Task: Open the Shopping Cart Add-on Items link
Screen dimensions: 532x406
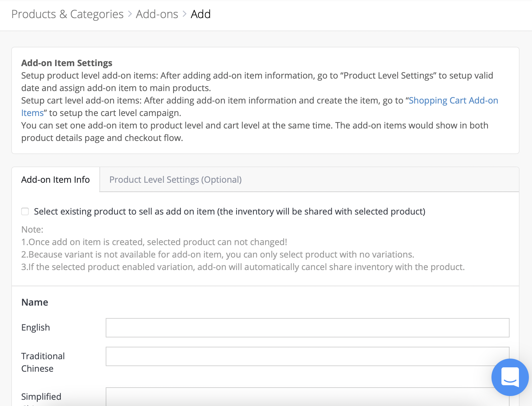Action: point(453,100)
